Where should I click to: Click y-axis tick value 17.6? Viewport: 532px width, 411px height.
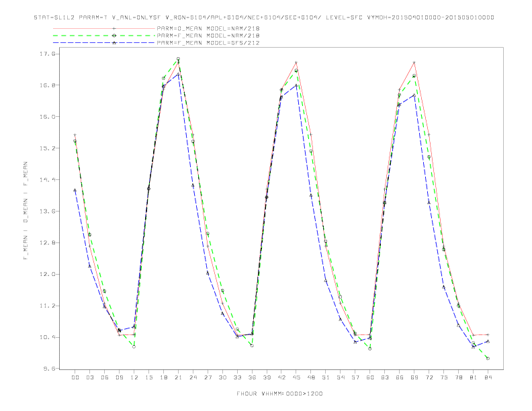point(48,54)
